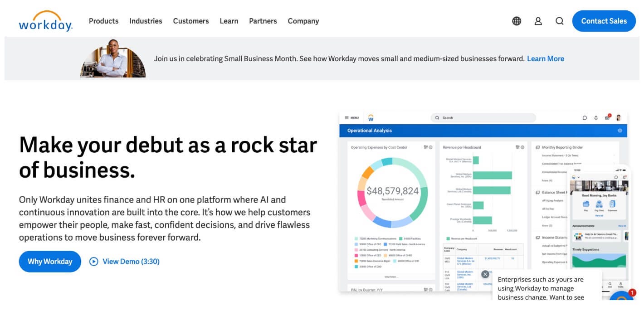Click the site search magnifier icon
Screen dimensions: 644x311
560,21
